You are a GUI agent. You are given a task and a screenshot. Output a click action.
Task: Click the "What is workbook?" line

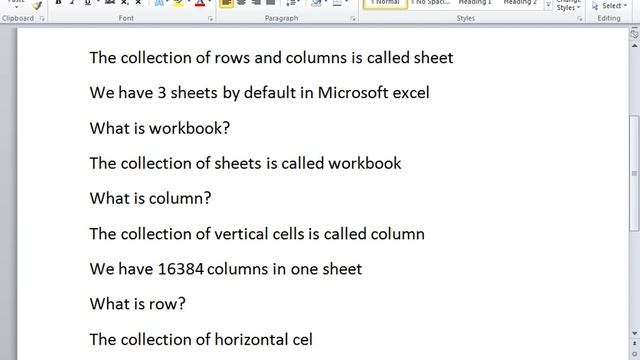click(x=160, y=128)
